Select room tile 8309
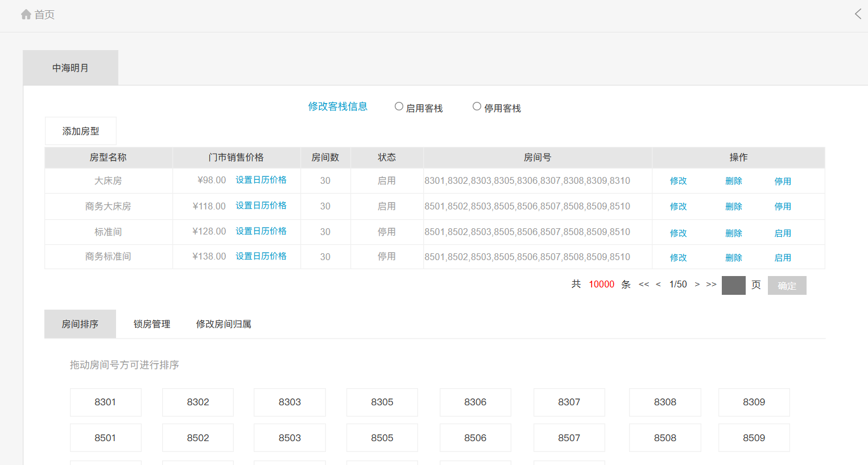Screen dimensions: 868x465 [x=754, y=402]
